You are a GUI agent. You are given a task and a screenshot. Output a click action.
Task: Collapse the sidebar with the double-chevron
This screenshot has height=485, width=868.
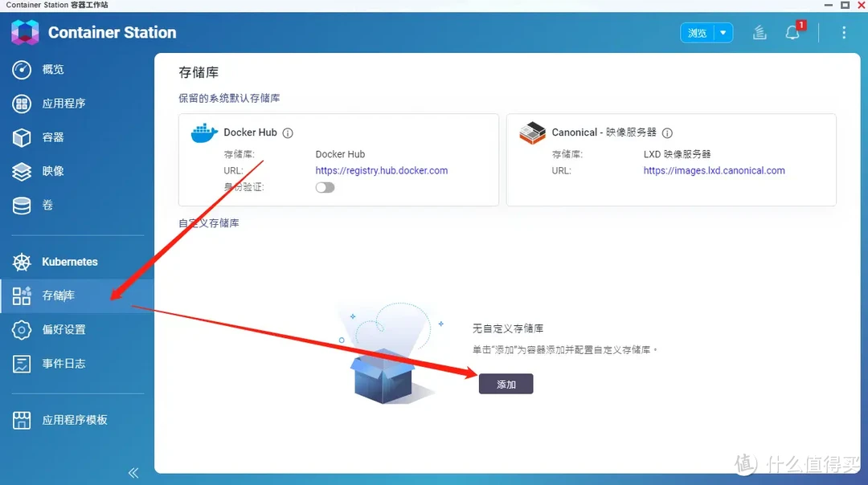[133, 472]
